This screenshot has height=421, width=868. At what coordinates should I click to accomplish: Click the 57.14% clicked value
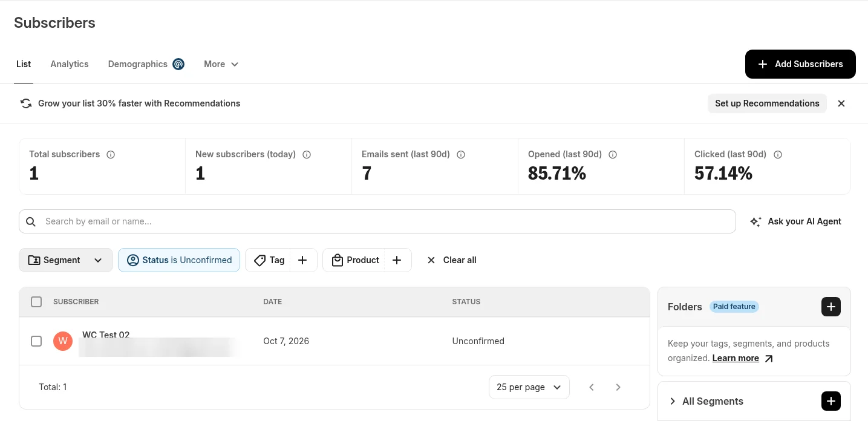point(723,174)
